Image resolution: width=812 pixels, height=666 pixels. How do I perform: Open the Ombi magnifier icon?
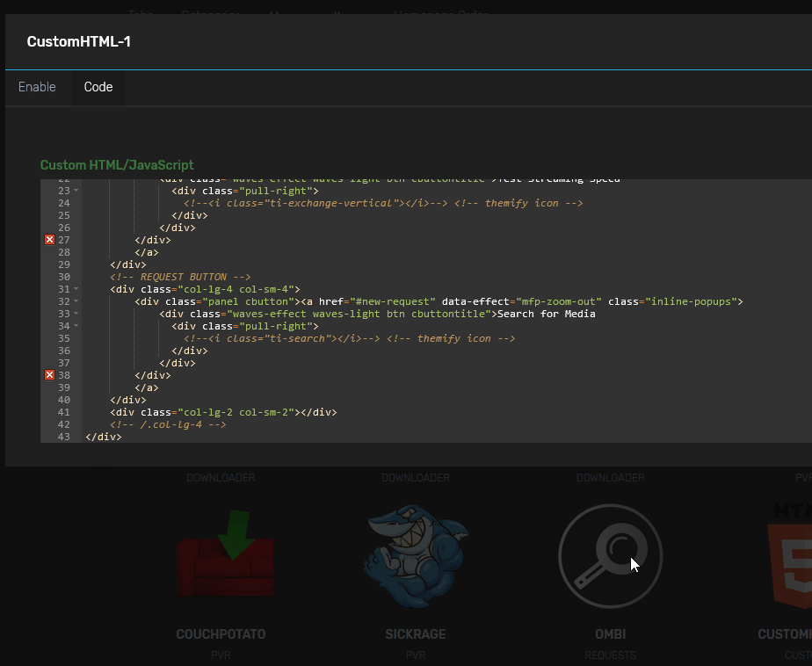611,555
